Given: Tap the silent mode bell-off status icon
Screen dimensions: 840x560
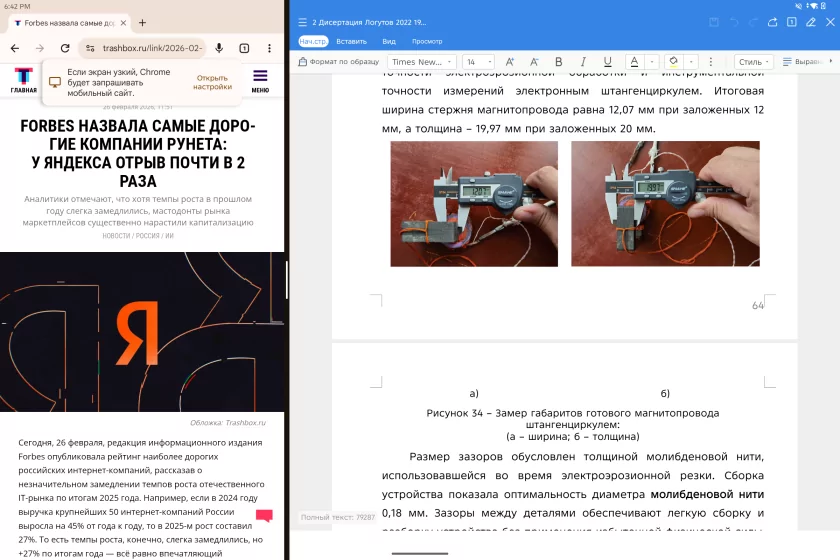Looking at the screenshot, I should pos(799,6).
